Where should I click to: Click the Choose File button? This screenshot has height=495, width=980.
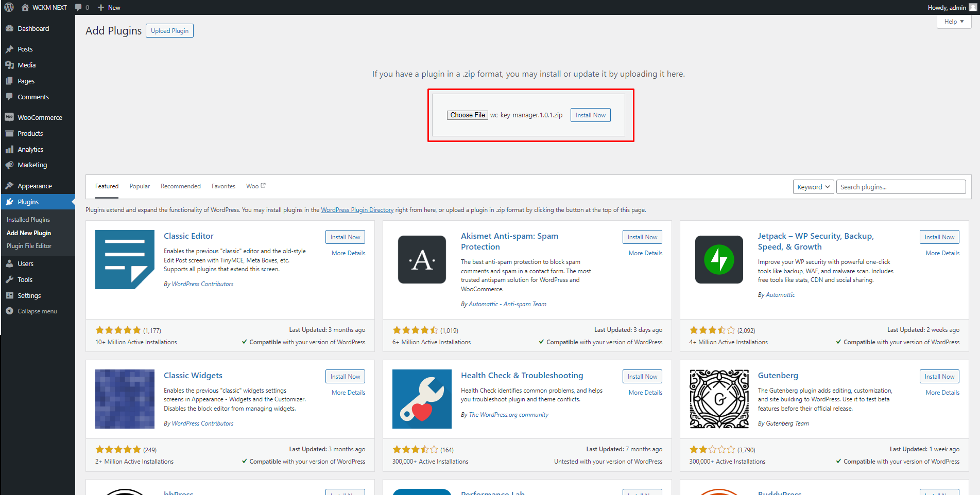tap(468, 115)
